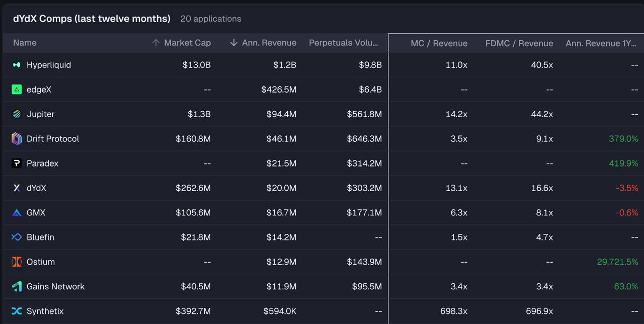Click the GMX logo icon
644x324 pixels.
[17, 213]
